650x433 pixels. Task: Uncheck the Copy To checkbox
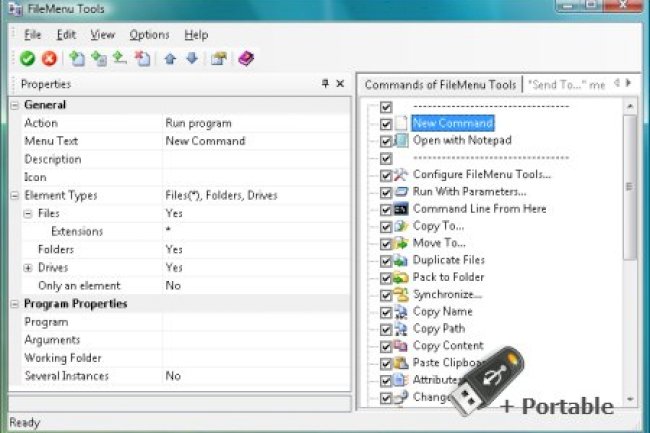click(386, 227)
